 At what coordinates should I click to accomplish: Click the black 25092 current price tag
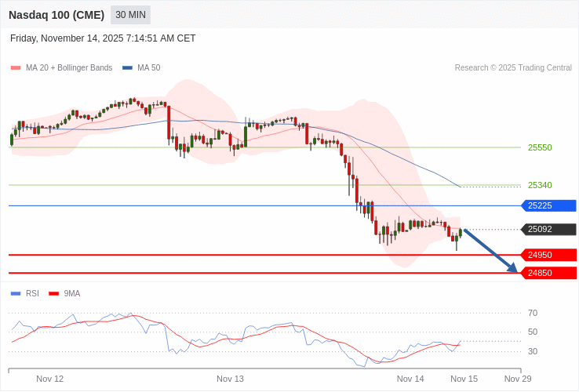tap(548, 230)
